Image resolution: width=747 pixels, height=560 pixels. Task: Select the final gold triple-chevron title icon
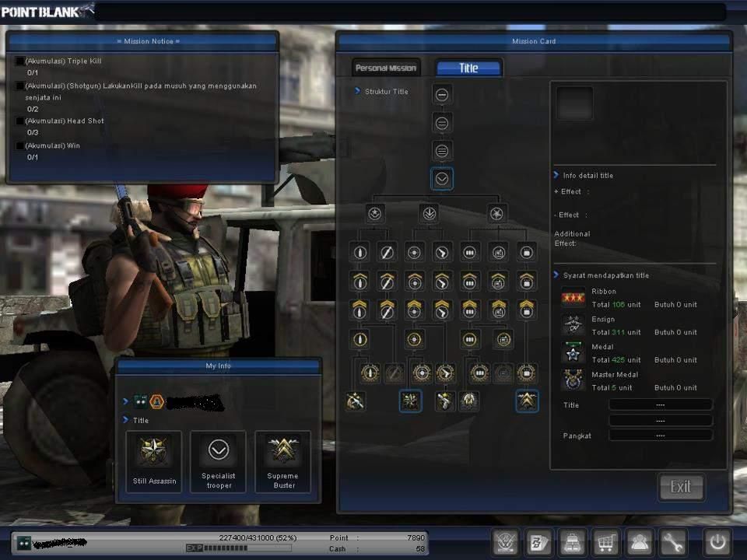point(527,401)
